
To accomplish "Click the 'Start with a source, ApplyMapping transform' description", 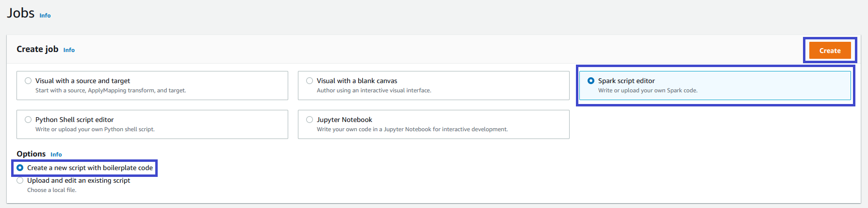I will 111,90.
